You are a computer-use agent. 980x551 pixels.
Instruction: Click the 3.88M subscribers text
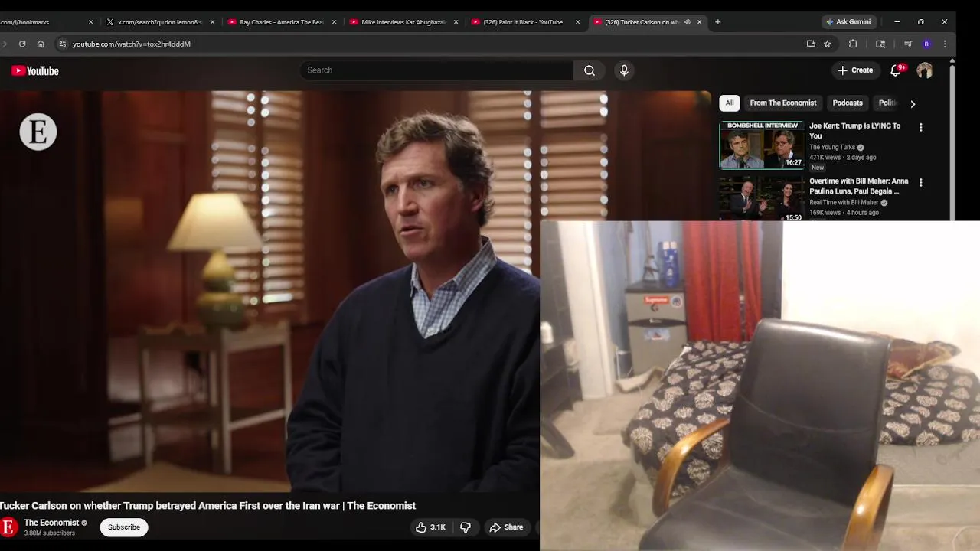point(50,533)
